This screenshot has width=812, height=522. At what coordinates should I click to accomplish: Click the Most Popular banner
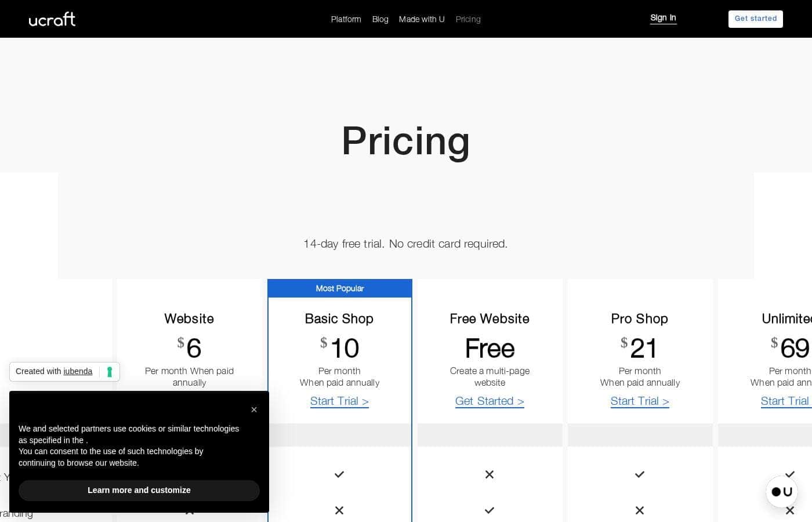pyautogui.click(x=340, y=288)
